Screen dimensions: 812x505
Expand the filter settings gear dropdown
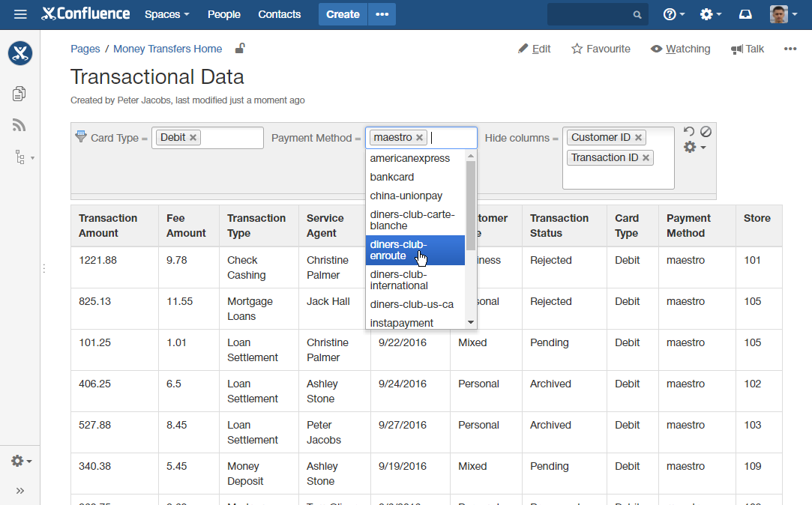click(x=694, y=148)
